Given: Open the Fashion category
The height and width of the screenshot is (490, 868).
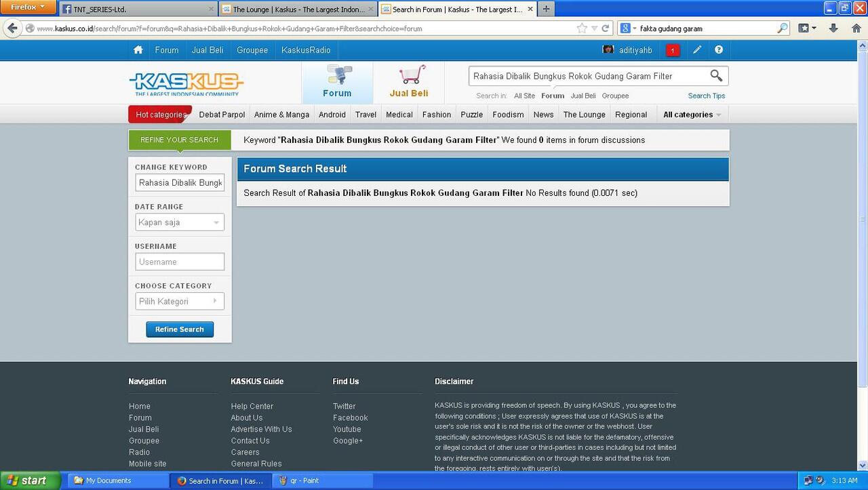Looking at the screenshot, I should click(437, 115).
